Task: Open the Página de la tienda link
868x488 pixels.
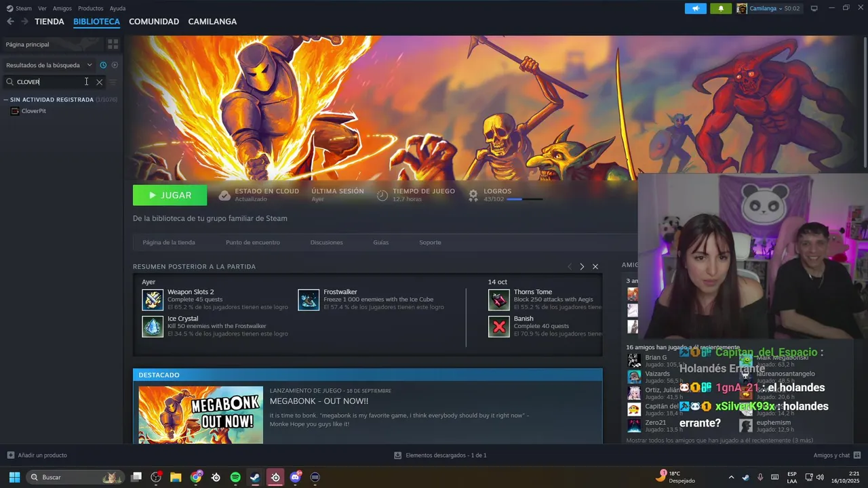Action: click(x=169, y=243)
